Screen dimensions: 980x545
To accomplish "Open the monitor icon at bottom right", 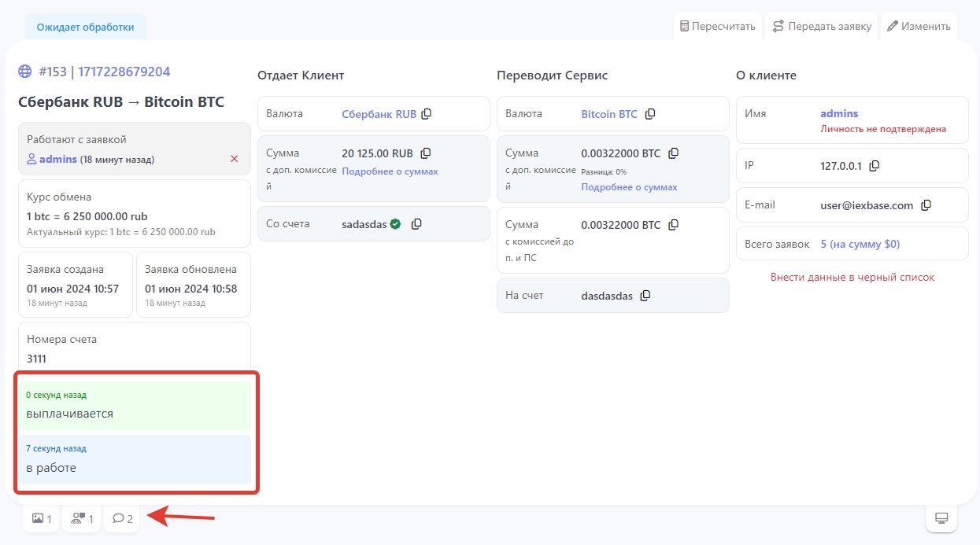I will tap(941, 518).
